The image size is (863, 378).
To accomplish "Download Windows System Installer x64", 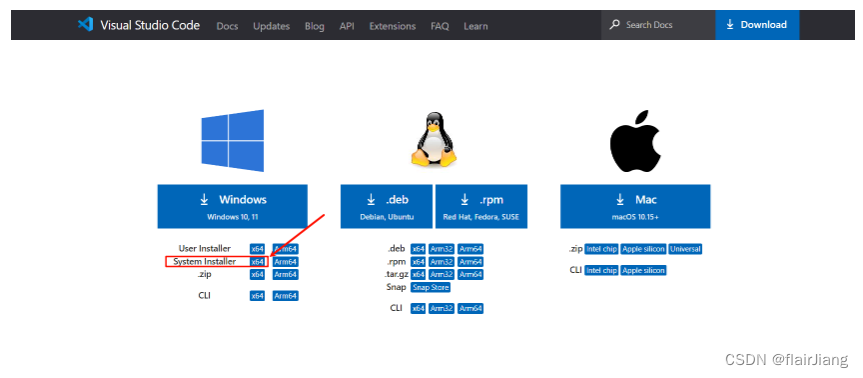I will click(257, 262).
